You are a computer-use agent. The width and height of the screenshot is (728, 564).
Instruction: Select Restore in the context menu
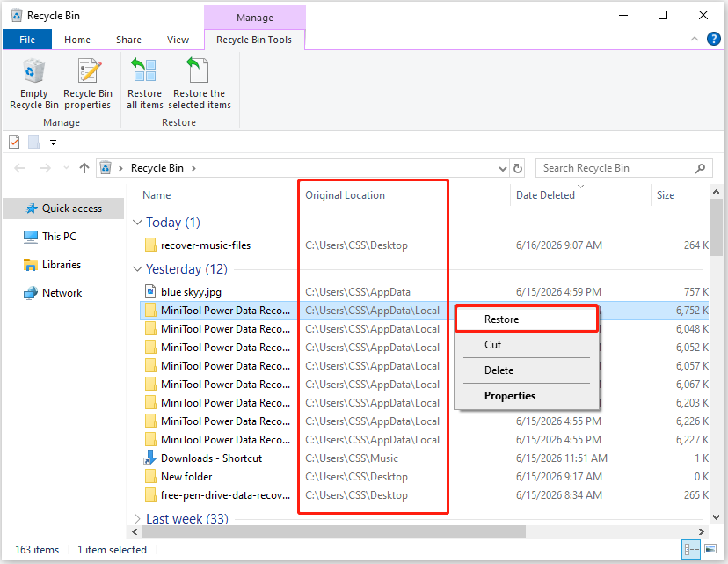point(527,319)
